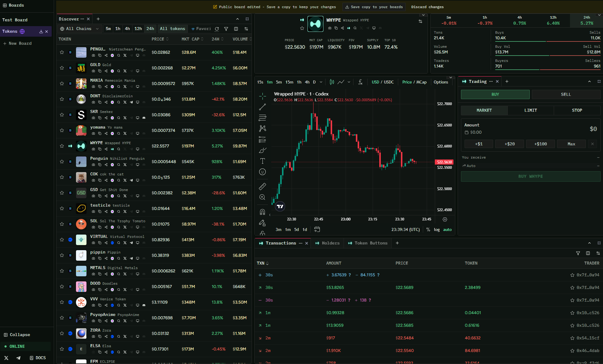Click the chart zoom-in magnifier tool
The width and height of the screenshot is (603, 364).
tap(262, 197)
